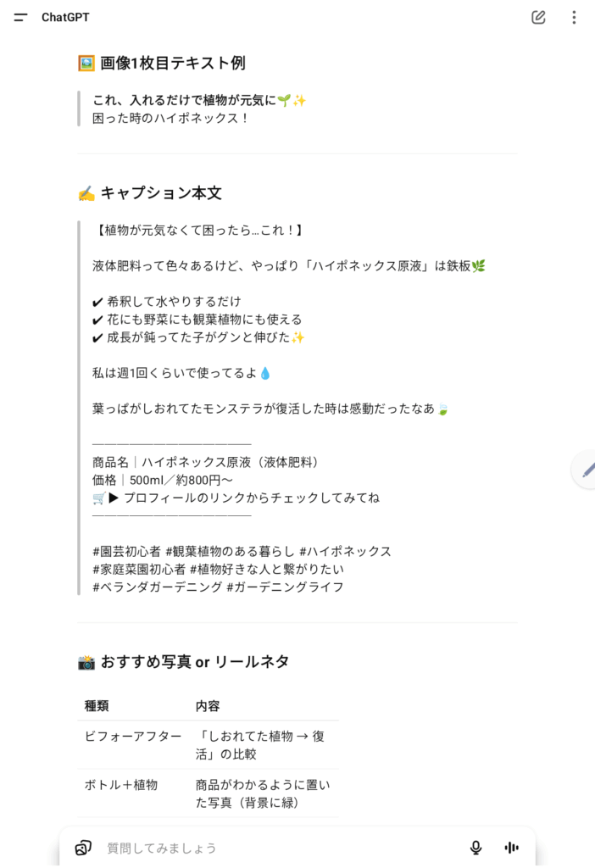Select the キャプション本文 heading
595x868 pixels.
pos(161,193)
